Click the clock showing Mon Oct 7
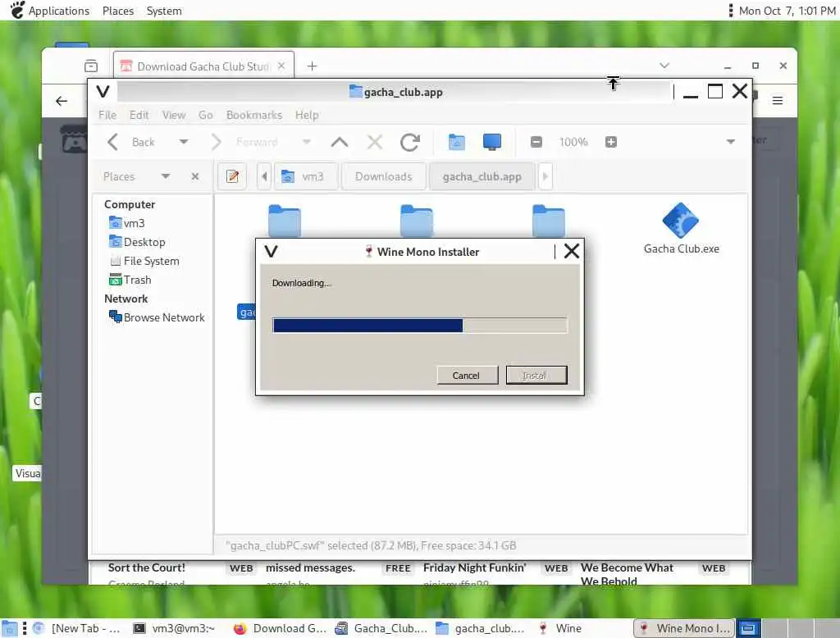Screen dimensions: 840x638 (787, 11)
